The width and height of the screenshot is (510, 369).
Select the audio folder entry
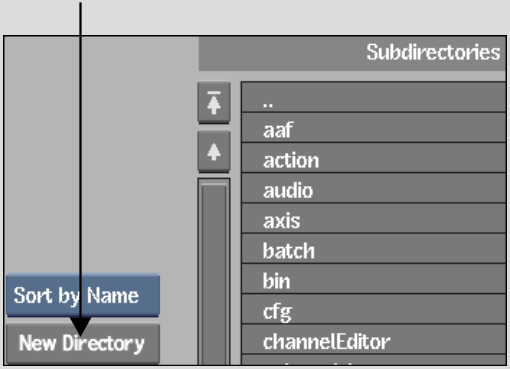point(374,188)
